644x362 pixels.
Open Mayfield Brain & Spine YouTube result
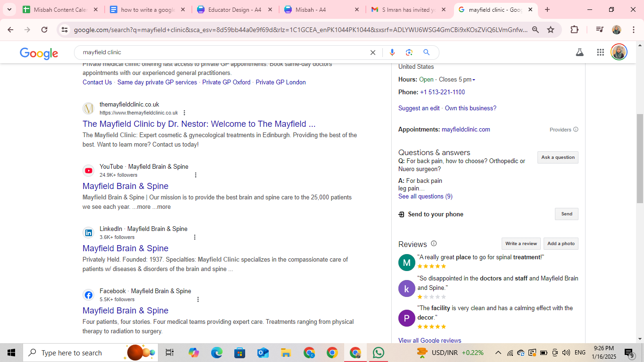(125, 186)
